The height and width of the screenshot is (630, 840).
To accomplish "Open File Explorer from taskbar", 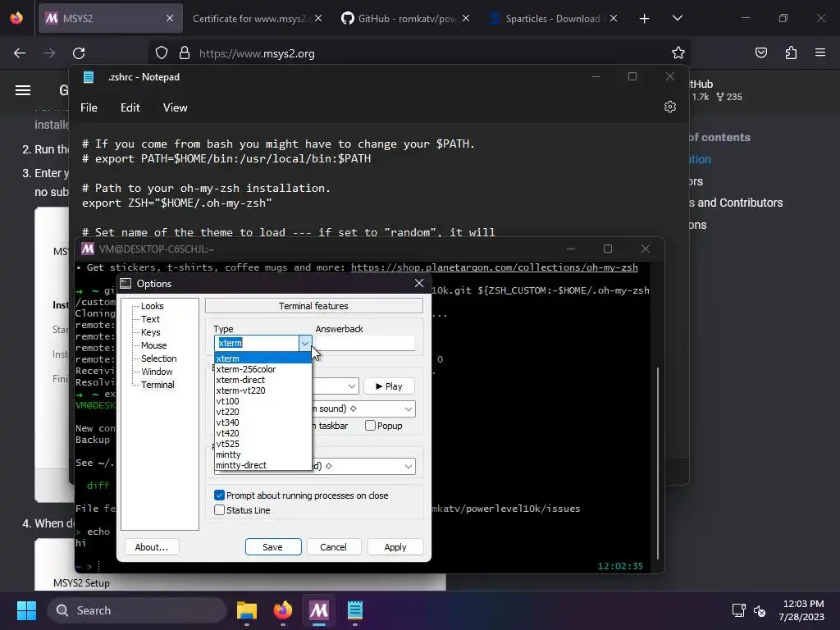I will (x=247, y=610).
